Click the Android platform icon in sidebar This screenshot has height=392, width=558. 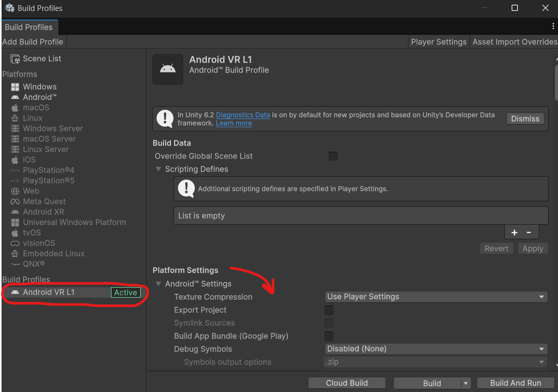pos(15,97)
